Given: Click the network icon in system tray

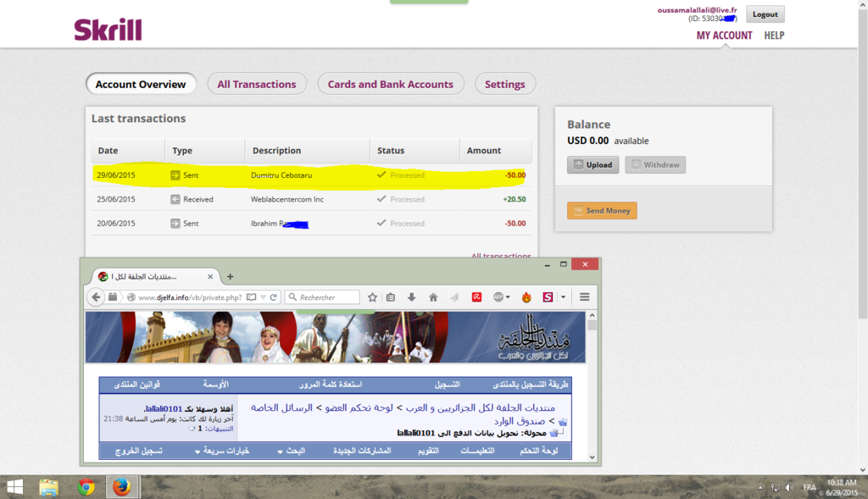Looking at the screenshot, I should click(x=775, y=487).
